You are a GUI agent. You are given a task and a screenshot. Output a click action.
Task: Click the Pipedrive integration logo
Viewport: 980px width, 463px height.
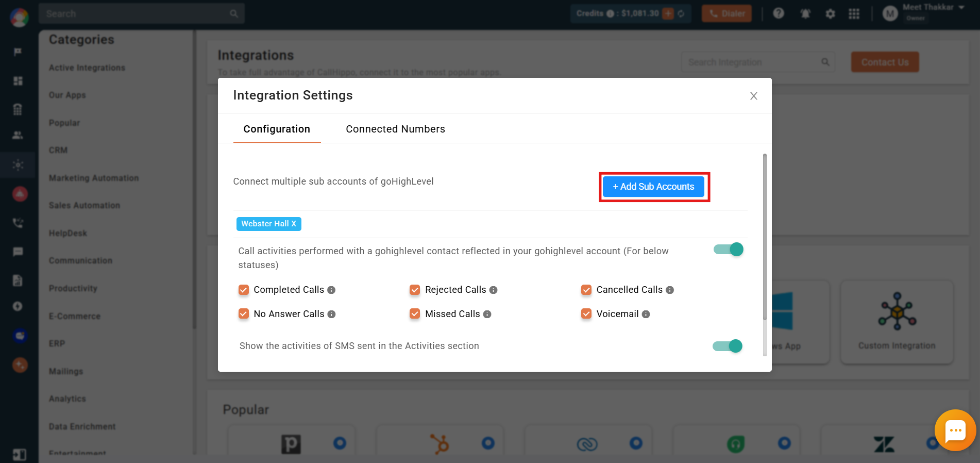pos(291,444)
